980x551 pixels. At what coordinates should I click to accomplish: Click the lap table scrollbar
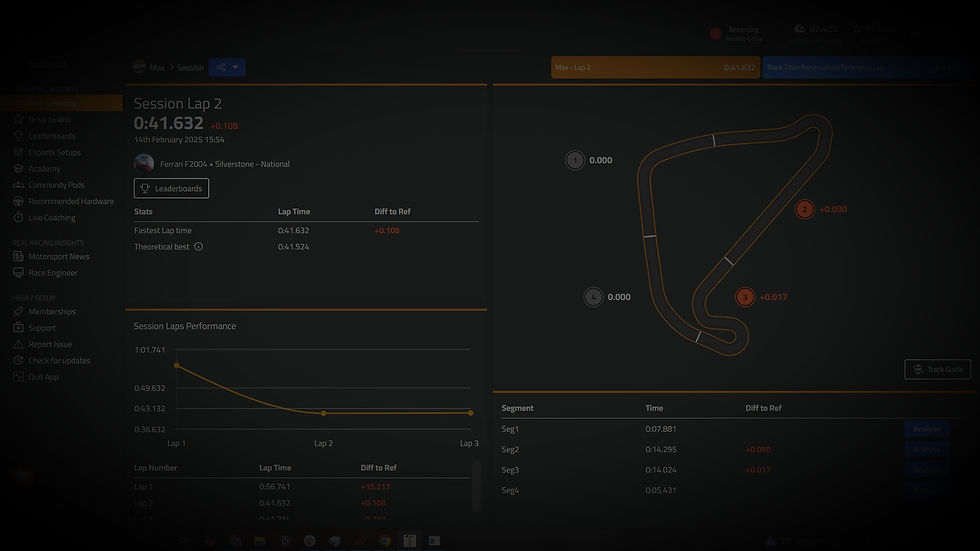[477, 487]
